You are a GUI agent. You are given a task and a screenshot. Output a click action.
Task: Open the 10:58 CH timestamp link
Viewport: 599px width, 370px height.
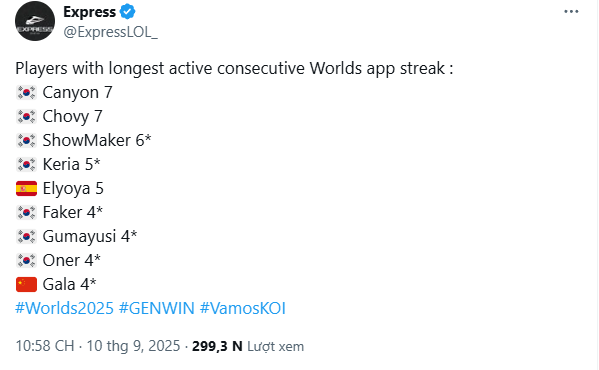coord(45,346)
